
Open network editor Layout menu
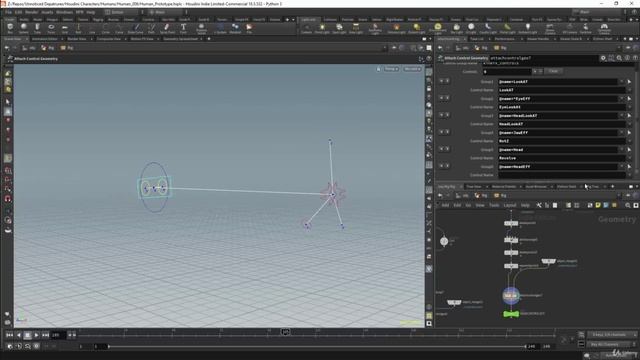510,205
